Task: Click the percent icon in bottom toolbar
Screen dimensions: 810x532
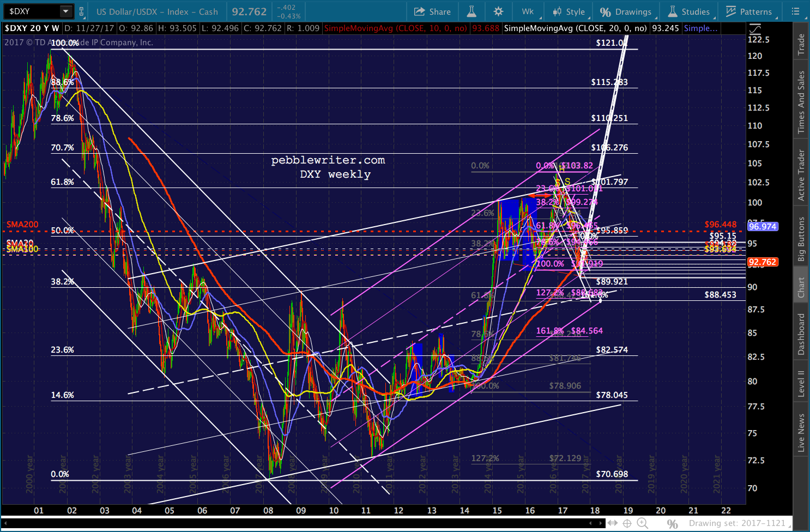Action: tap(673, 523)
